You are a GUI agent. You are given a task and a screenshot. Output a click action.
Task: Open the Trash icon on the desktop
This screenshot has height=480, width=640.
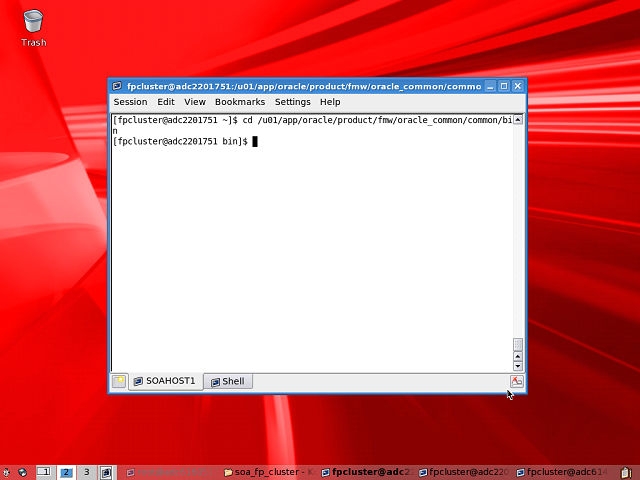[33, 28]
